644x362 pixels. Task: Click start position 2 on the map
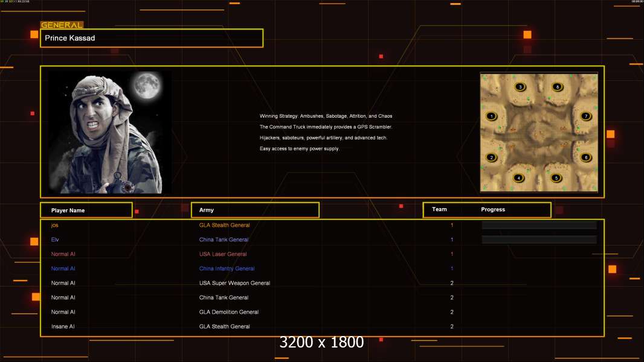pos(491,157)
